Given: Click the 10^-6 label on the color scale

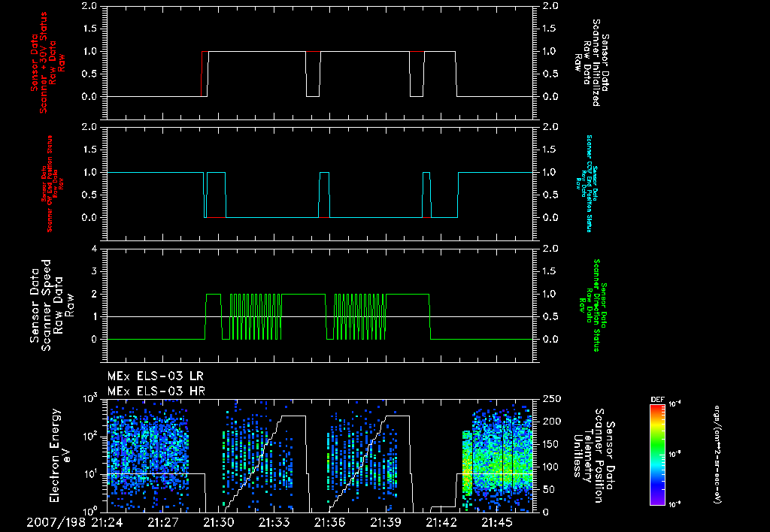Looking at the screenshot, I should 675,504.
